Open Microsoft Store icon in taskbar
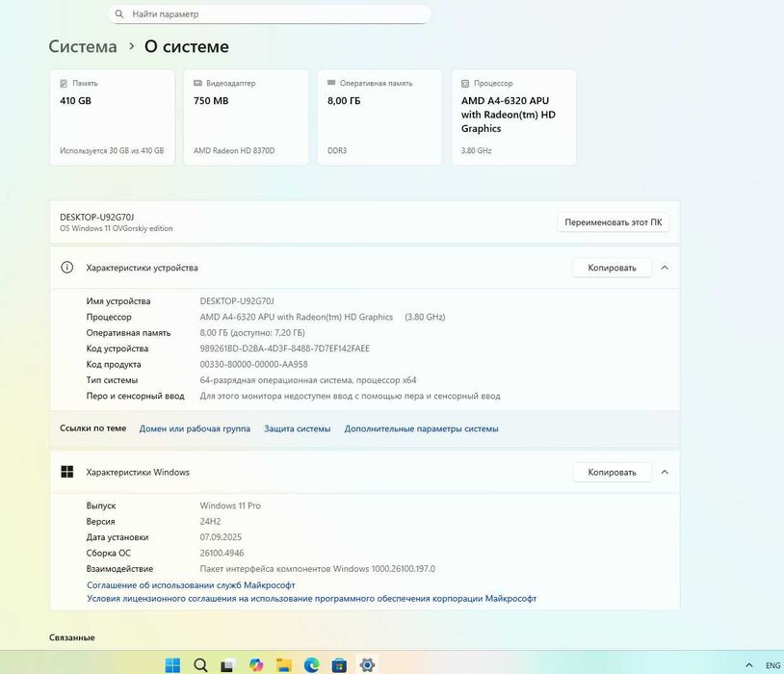The image size is (784, 674). click(x=339, y=665)
